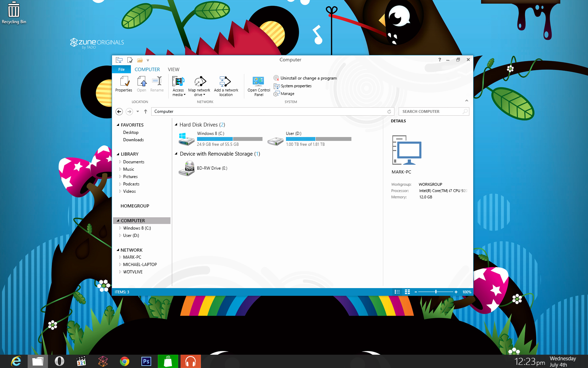Select the Windows 8 (C:) drive icon
588x368 pixels.
tap(186, 139)
